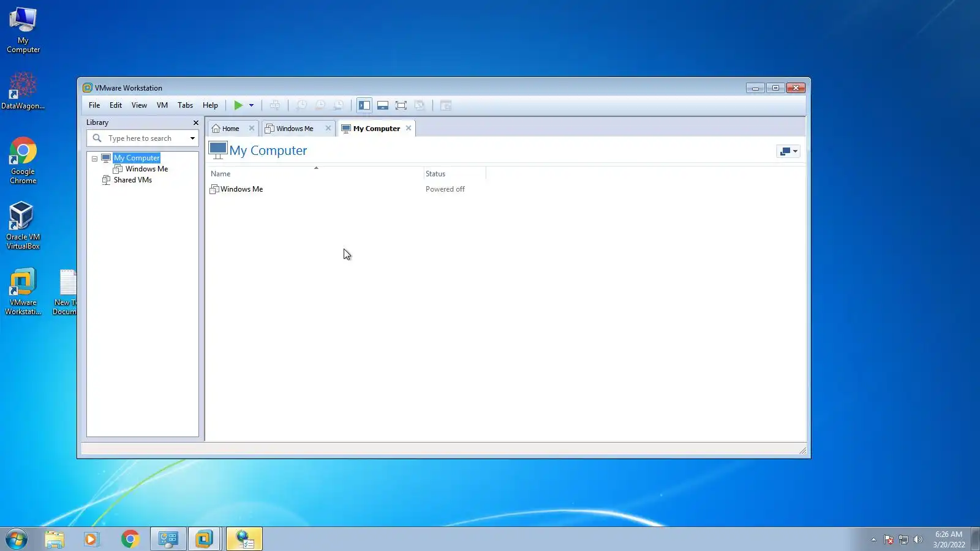Open the Windows Start menu
The height and width of the screenshot is (551, 980).
(x=17, y=539)
